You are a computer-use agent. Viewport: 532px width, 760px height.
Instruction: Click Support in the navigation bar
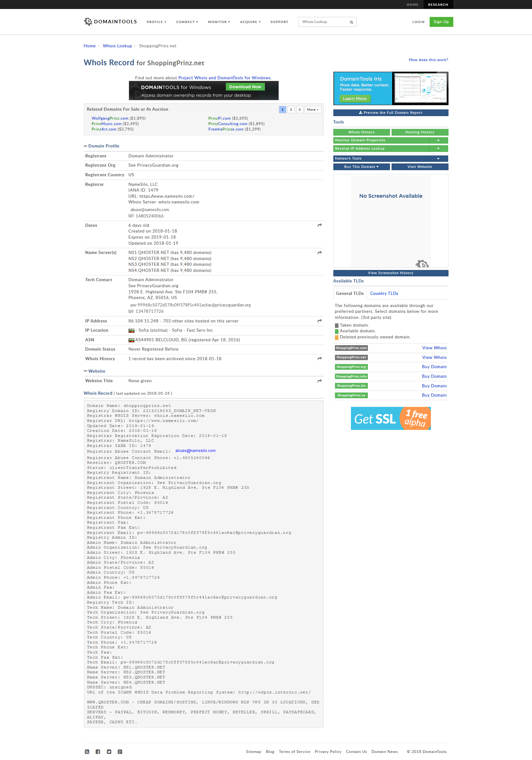pyautogui.click(x=279, y=22)
